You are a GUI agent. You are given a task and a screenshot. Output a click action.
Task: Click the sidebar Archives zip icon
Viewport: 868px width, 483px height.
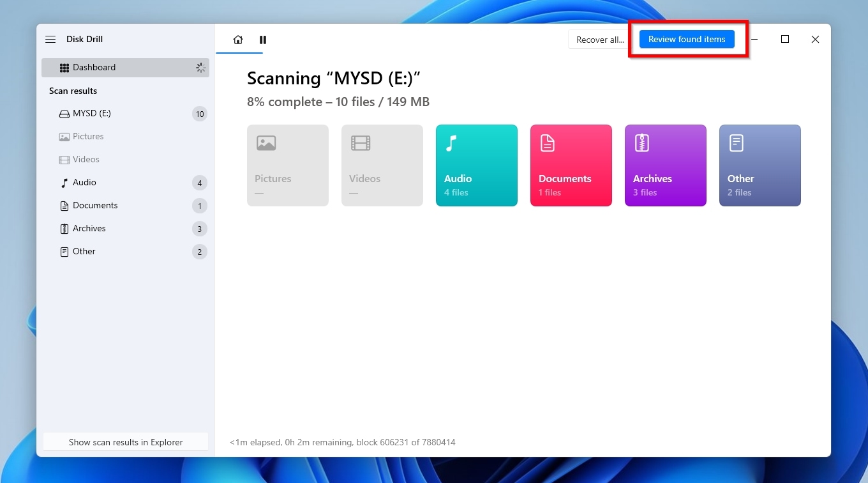pos(64,229)
